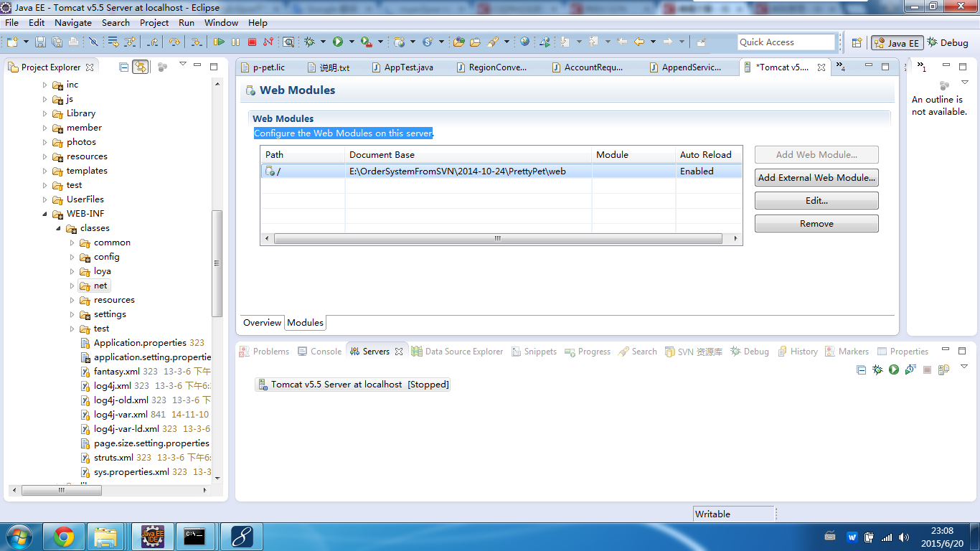Close the Tomcat v5.5 editor tab

click(x=821, y=67)
